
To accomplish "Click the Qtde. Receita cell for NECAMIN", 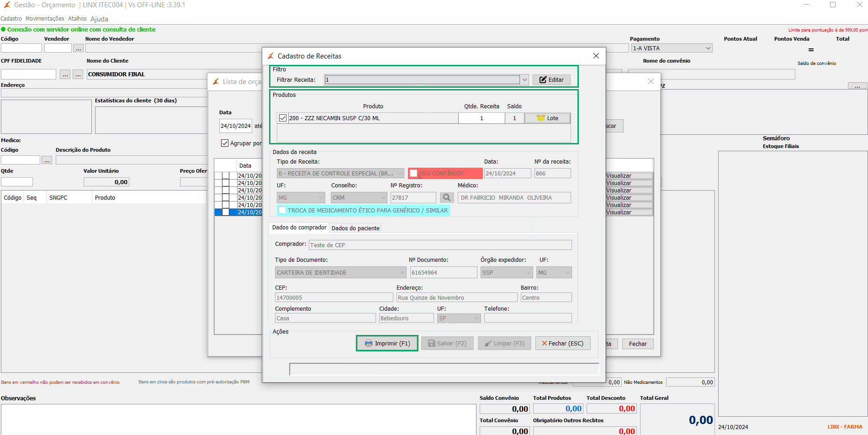I will (482, 118).
